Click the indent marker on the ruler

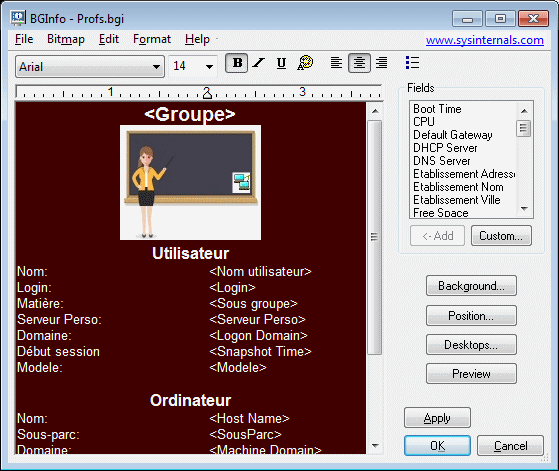point(207,94)
